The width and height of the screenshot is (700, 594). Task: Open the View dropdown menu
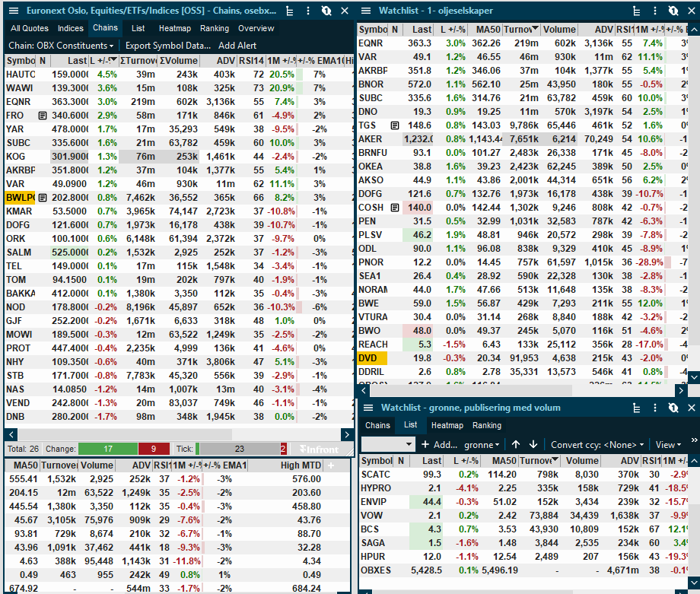coord(668,444)
